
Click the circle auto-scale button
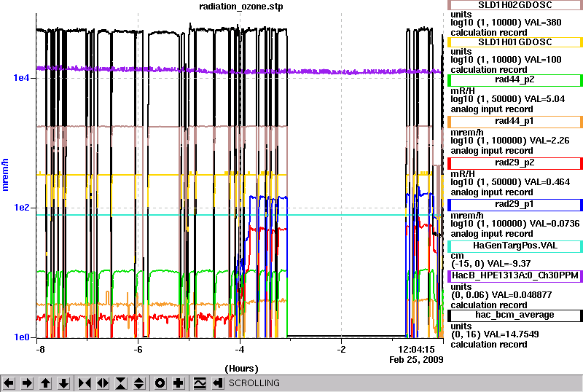[160, 383]
